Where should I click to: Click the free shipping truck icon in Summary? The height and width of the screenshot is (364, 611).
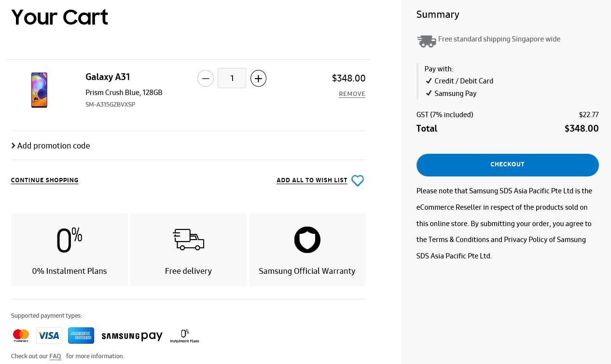point(427,41)
